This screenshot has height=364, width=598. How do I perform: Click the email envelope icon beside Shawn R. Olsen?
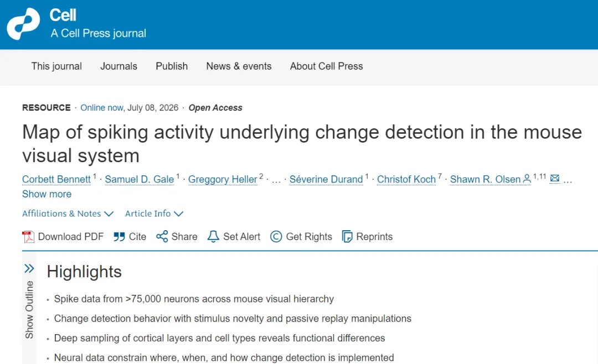[x=555, y=178]
